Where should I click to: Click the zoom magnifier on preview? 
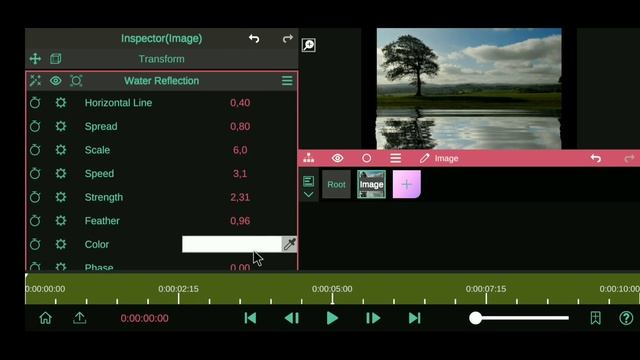coord(309,45)
